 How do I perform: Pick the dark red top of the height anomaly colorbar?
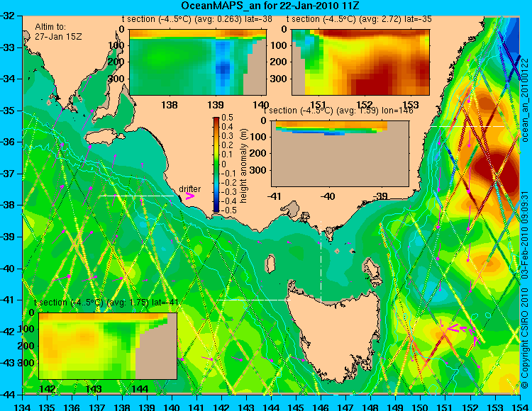[216, 119]
